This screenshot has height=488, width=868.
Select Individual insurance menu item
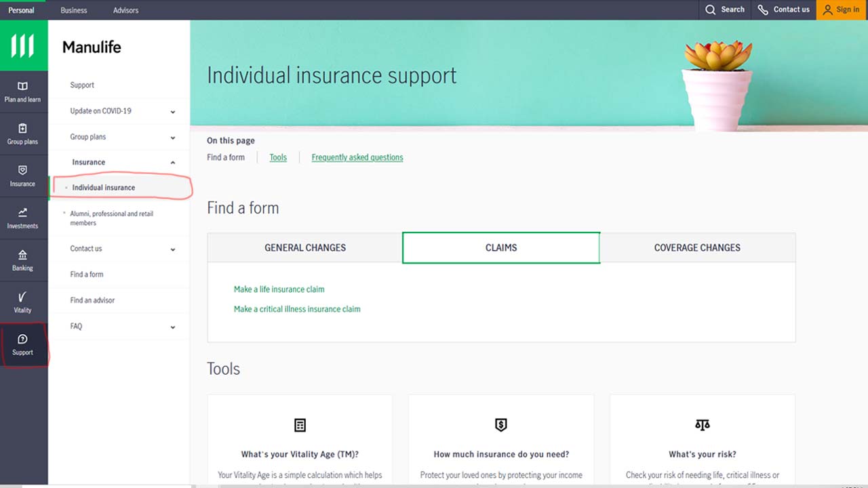(104, 188)
